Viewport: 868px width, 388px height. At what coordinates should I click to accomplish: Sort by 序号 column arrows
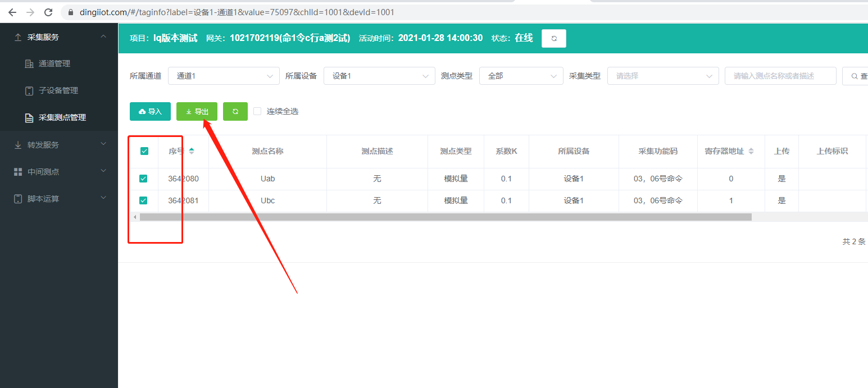[x=192, y=151]
